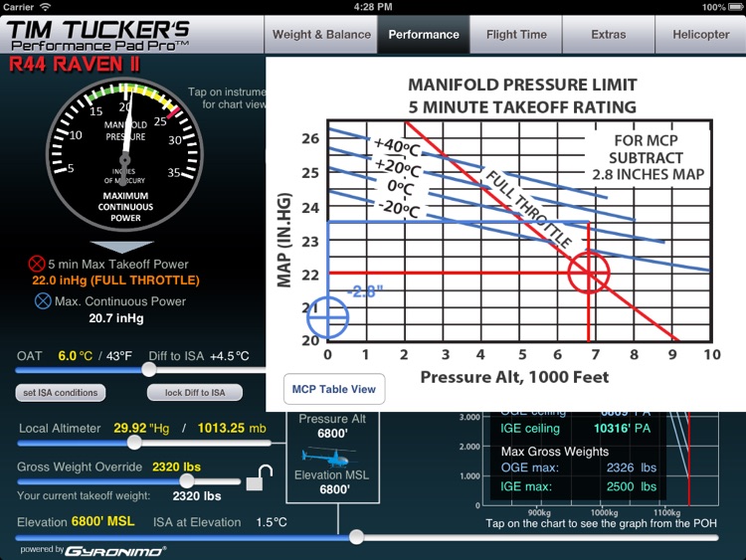Tap the red circle crosshair on chart
The image size is (746, 560).
pos(589,274)
